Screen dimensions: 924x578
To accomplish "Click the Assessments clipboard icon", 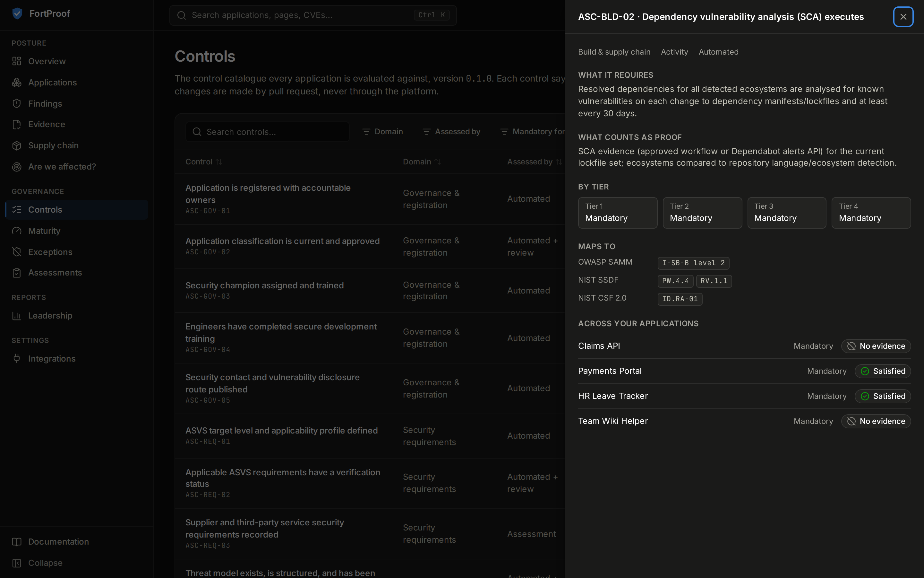I will coord(16,273).
